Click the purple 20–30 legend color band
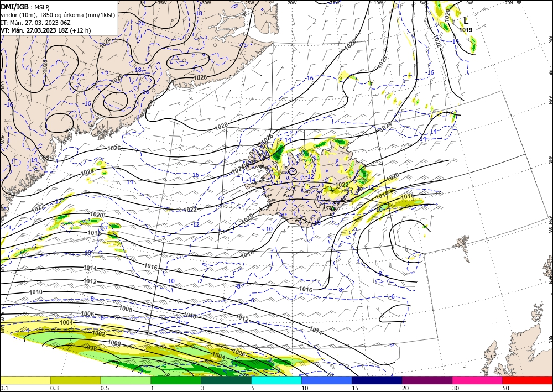The width and height of the screenshot is (553, 392). coord(427,380)
